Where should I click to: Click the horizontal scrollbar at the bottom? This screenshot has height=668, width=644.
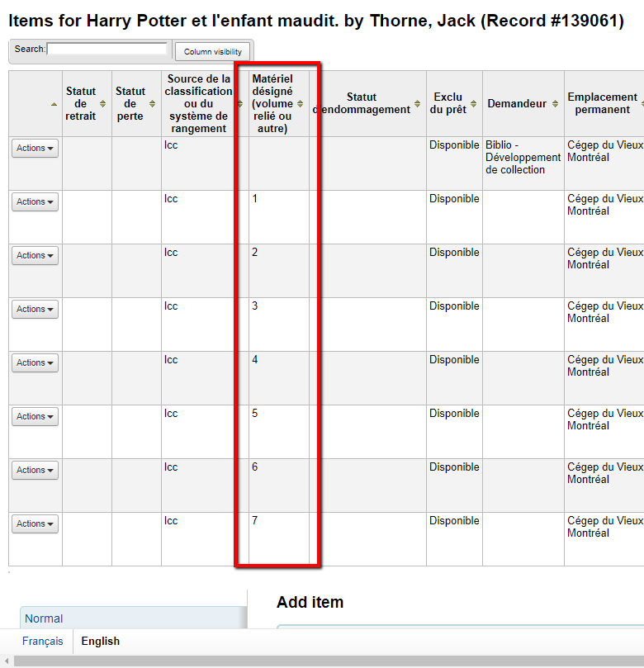322,661
